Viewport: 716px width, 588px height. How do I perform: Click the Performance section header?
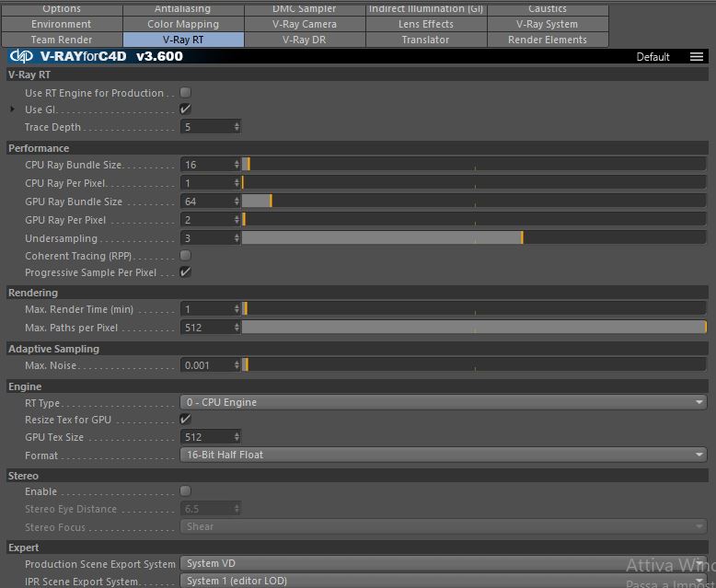pyautogui.click(x=358, y=148)
